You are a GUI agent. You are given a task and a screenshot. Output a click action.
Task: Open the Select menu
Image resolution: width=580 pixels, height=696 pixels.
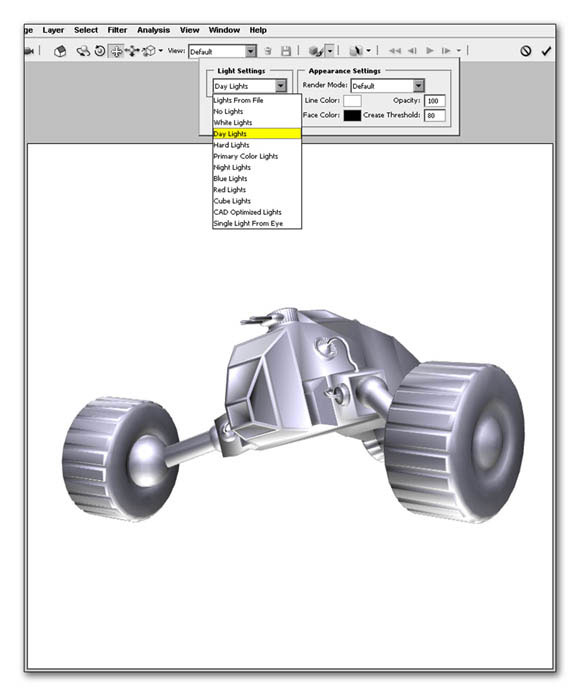tap(86, 30)
